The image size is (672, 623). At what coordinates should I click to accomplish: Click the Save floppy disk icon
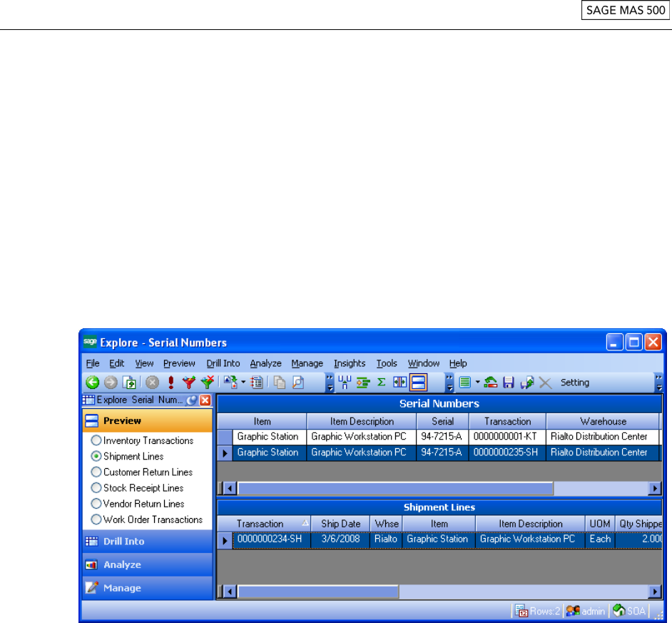click(509, 382)
